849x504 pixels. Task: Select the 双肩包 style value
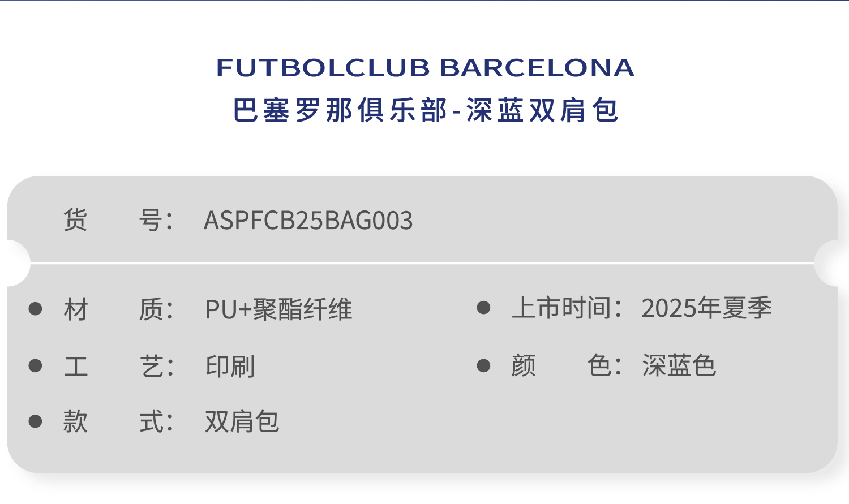coord(242,422)
